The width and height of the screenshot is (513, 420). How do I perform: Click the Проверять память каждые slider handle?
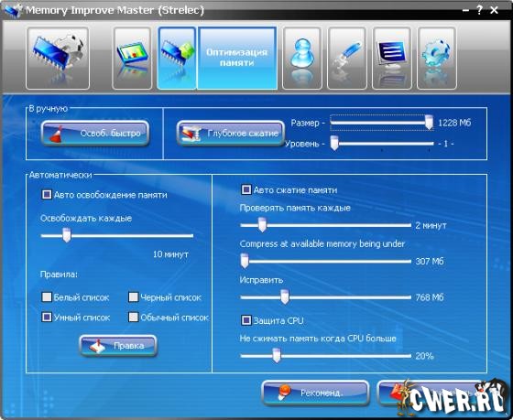262,225
